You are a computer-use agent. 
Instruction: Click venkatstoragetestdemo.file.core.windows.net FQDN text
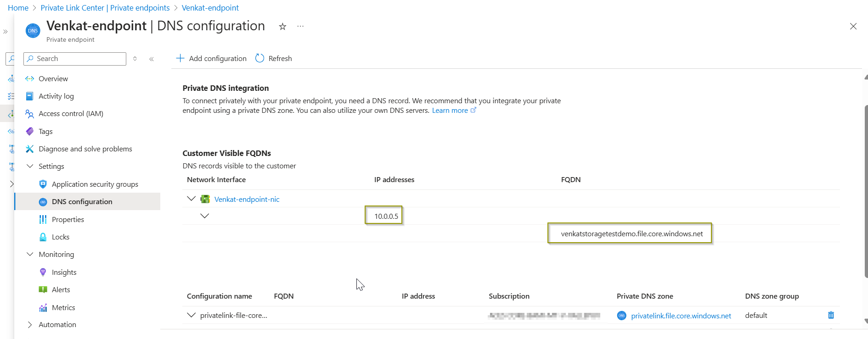632,234
